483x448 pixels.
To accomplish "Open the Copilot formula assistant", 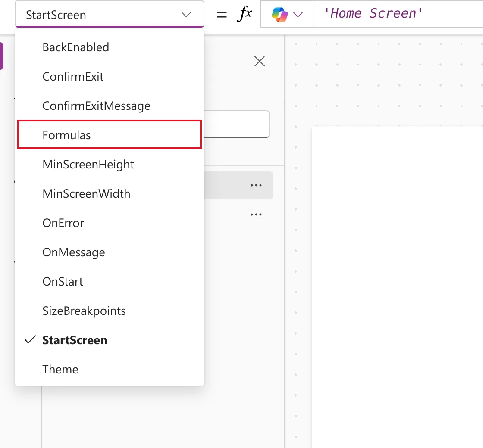I will tap(280, 14).
